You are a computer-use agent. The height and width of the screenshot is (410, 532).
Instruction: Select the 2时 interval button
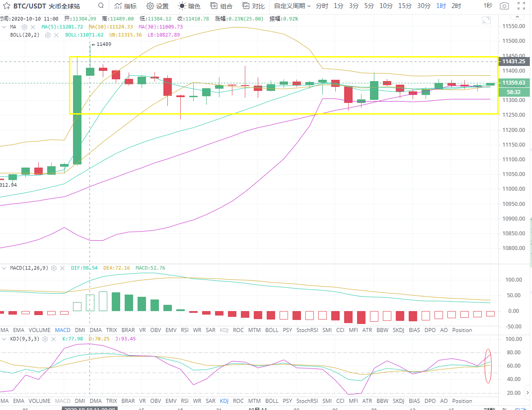pyautogui.click(x=456, y=6)
